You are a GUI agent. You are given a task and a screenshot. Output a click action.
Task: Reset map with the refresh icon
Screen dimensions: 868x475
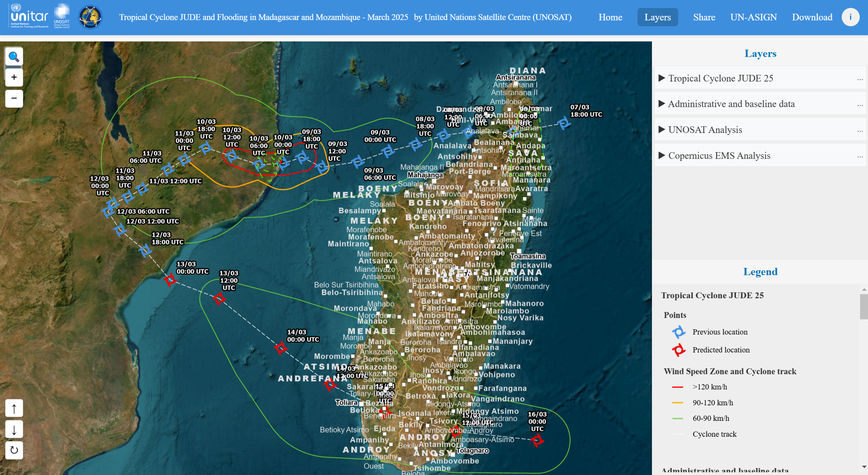tap(14, 450)
